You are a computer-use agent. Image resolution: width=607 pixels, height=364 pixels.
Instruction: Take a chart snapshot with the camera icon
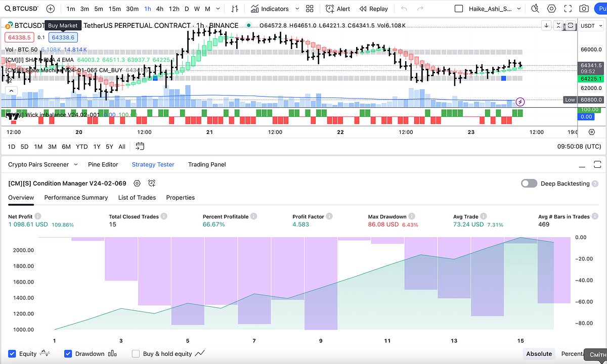(x=584, y=9)
